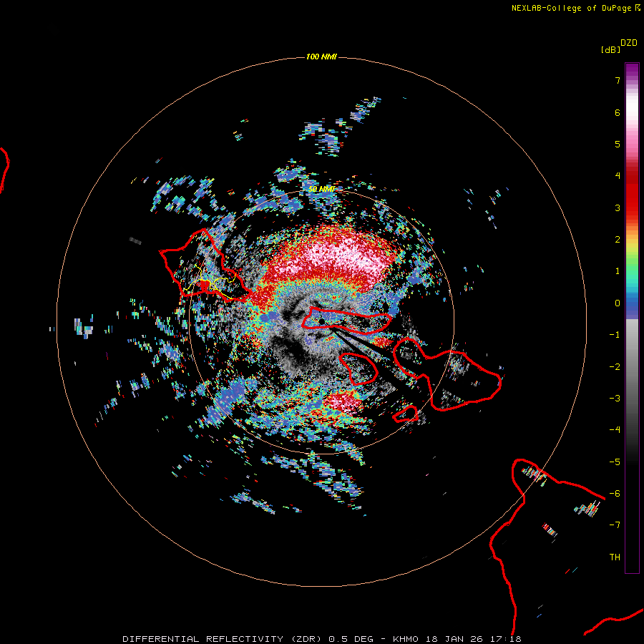Screen dimensions: 644x644
Task: Click the blue band near zero on color bar
Action: click(x=632, y=306)
